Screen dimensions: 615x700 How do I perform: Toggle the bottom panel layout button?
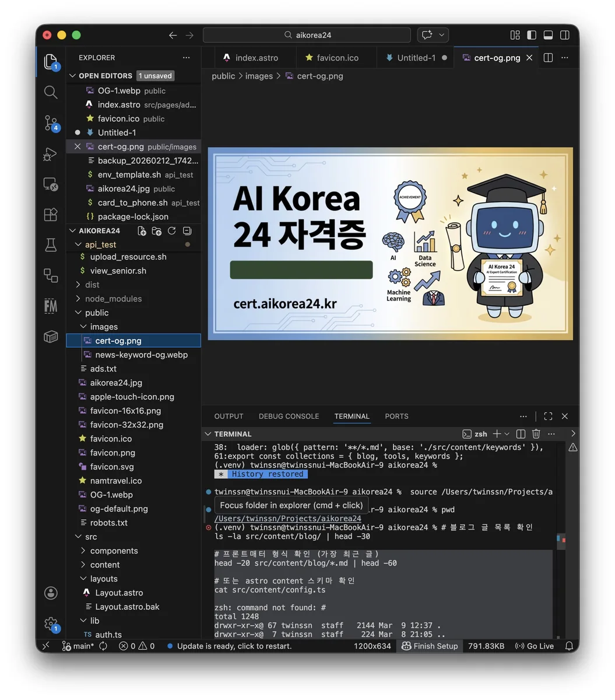[x=548, y=35]
